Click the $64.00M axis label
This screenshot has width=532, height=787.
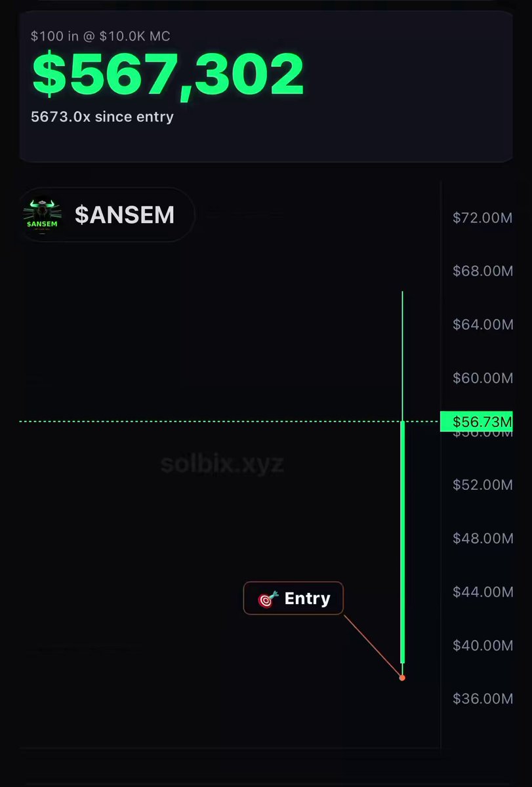tap(482, 325)
